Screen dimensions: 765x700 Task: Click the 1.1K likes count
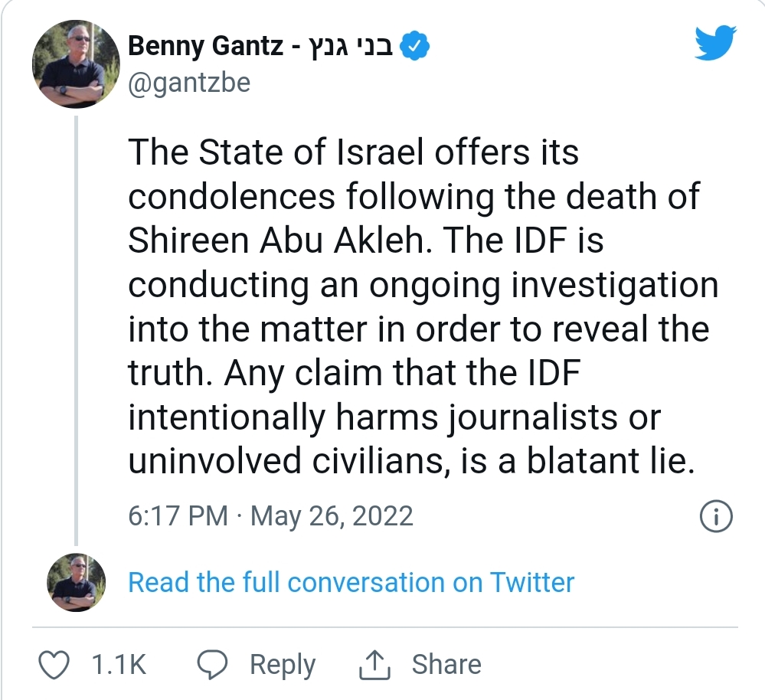[x=119, y=665]
